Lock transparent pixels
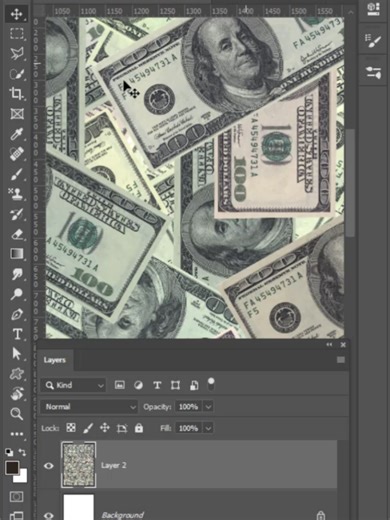This screenshot has height=520, width=390. [71, 428]
